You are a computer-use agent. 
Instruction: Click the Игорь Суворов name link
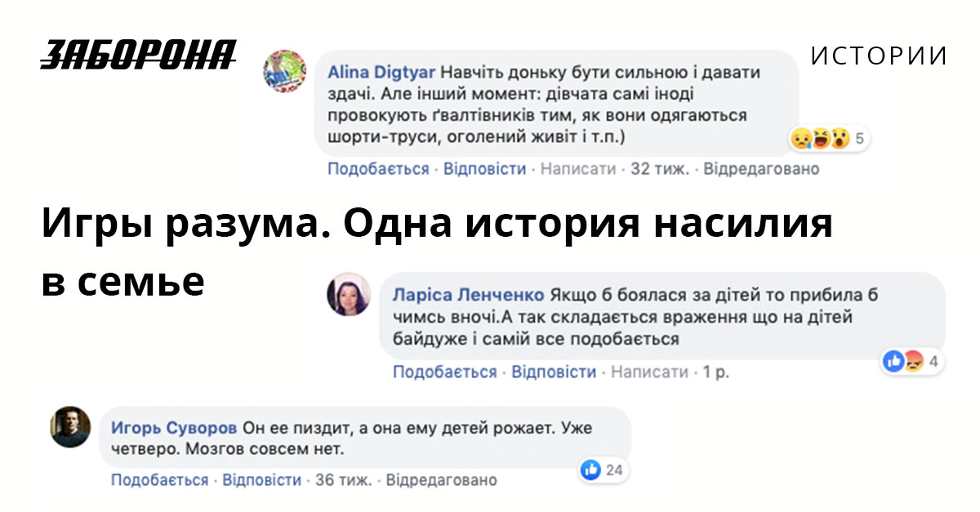[174, 428]
